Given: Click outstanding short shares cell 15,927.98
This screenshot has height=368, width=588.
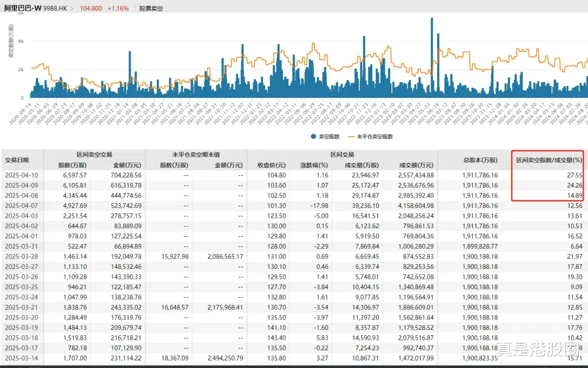Looking at the screenshot, I should click(175, 256).
